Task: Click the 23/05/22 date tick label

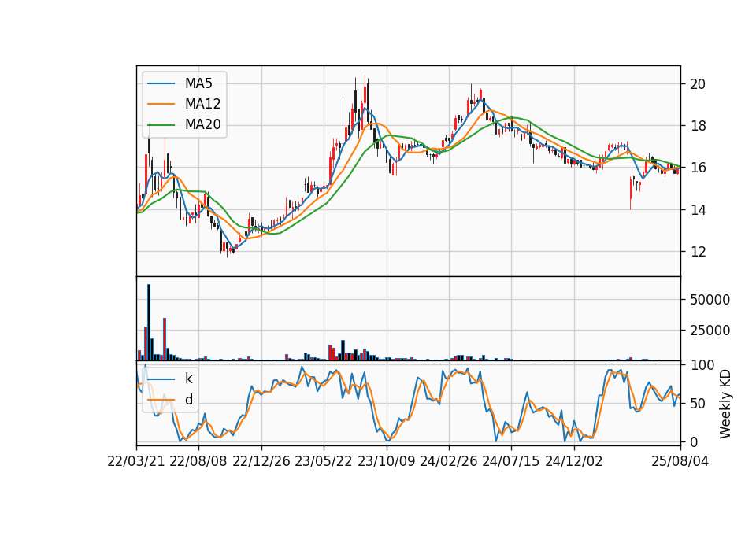Action: [324, 461]
